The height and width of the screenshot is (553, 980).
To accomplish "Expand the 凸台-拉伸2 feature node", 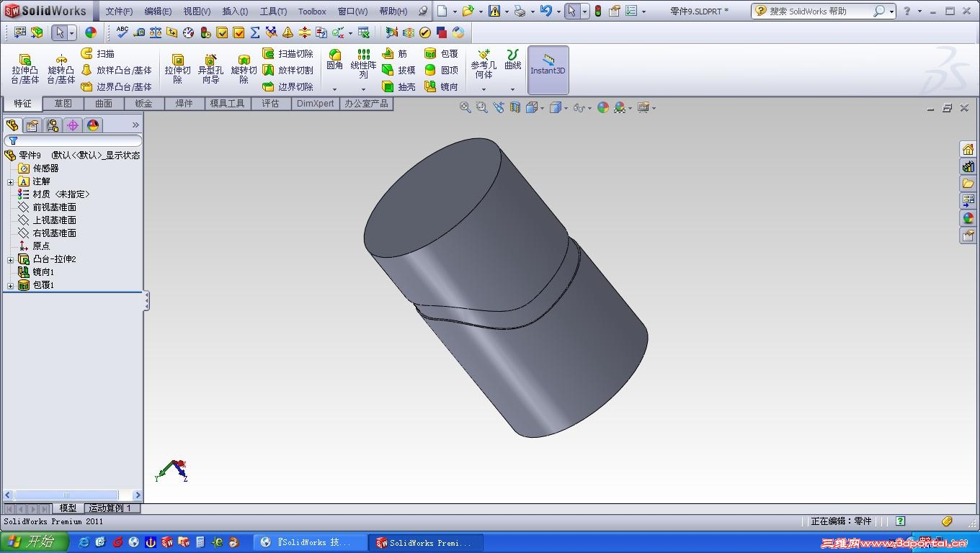I will coord(11,259).
